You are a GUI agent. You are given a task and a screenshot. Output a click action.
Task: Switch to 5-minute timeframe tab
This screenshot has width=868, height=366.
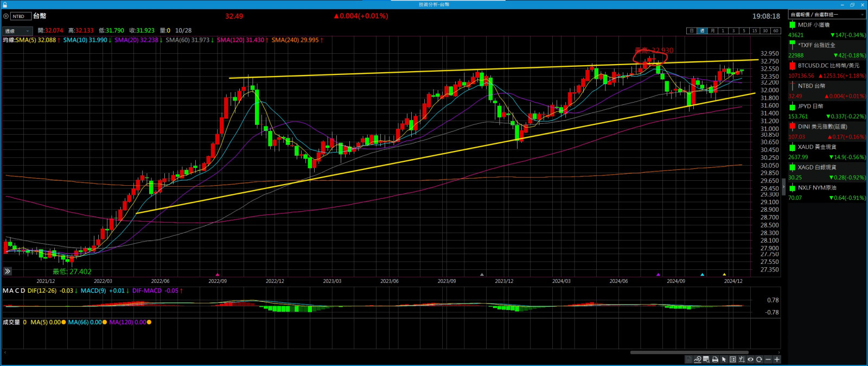click(x=744, y=31)
